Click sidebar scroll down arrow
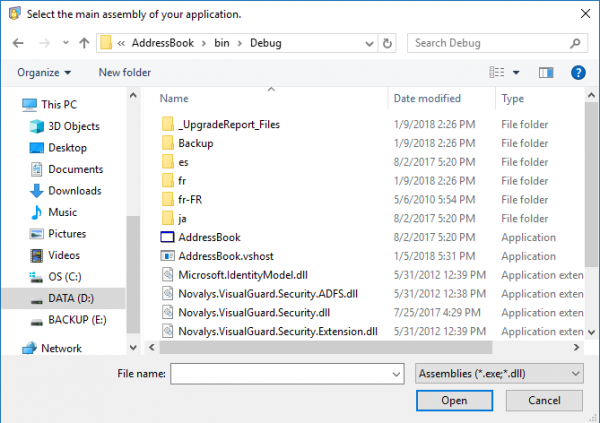This screenshot has width=600, height=423. [x=133, y=347]
